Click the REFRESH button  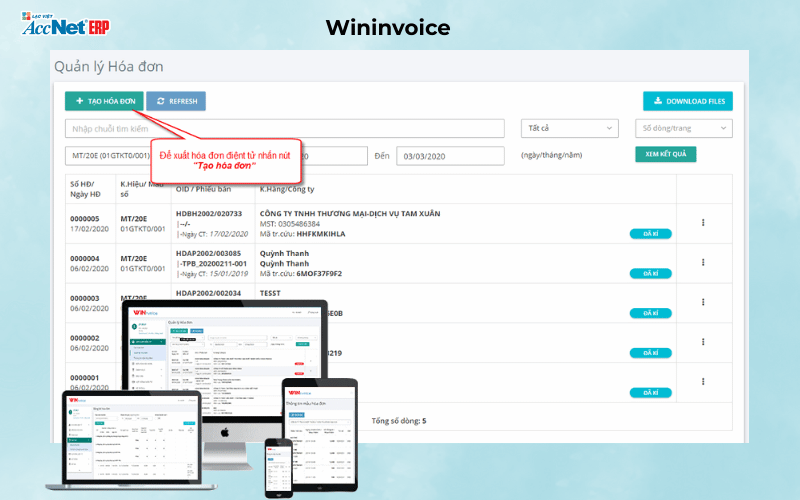click(176, 101)
